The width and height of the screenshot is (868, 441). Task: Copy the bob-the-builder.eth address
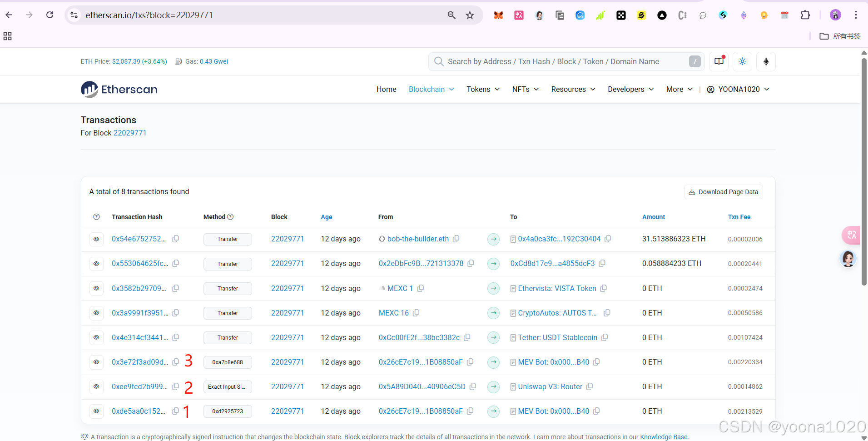coord(456,239)
